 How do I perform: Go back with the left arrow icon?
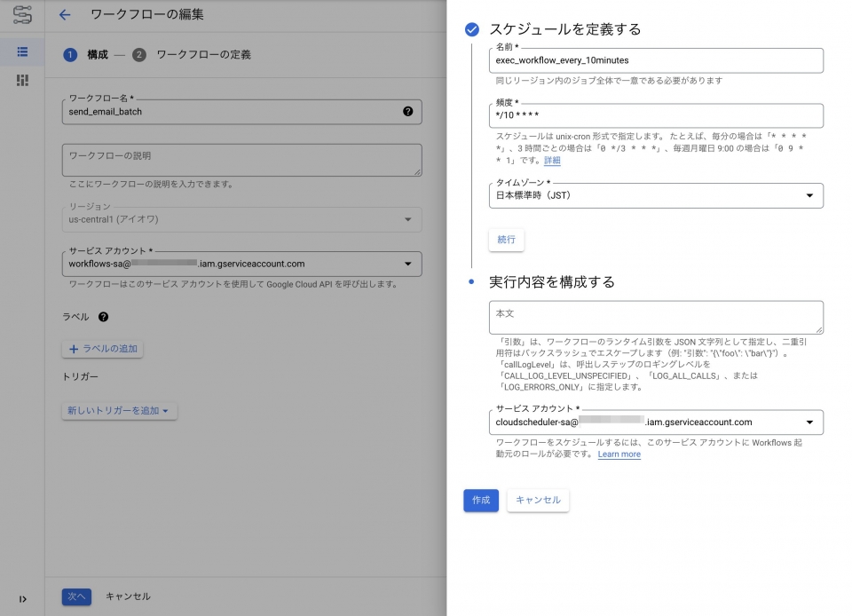pos(65,15)
